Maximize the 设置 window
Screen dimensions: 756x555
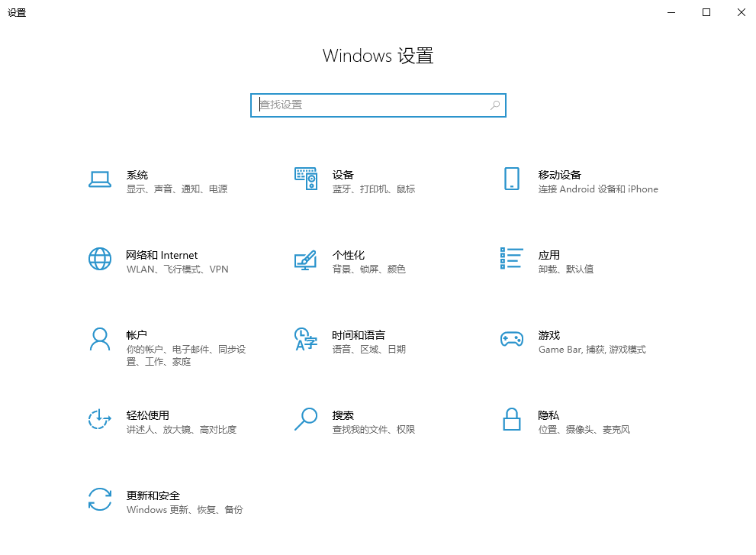706,12
